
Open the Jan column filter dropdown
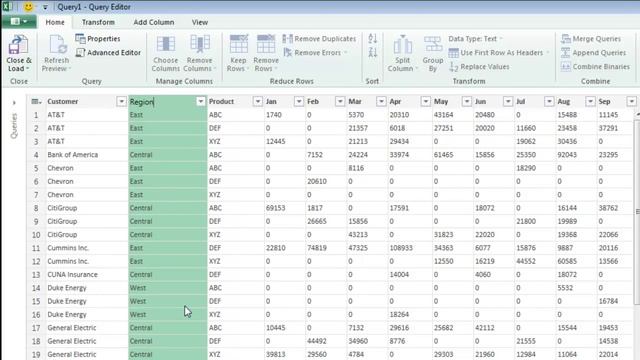(299, 101)
